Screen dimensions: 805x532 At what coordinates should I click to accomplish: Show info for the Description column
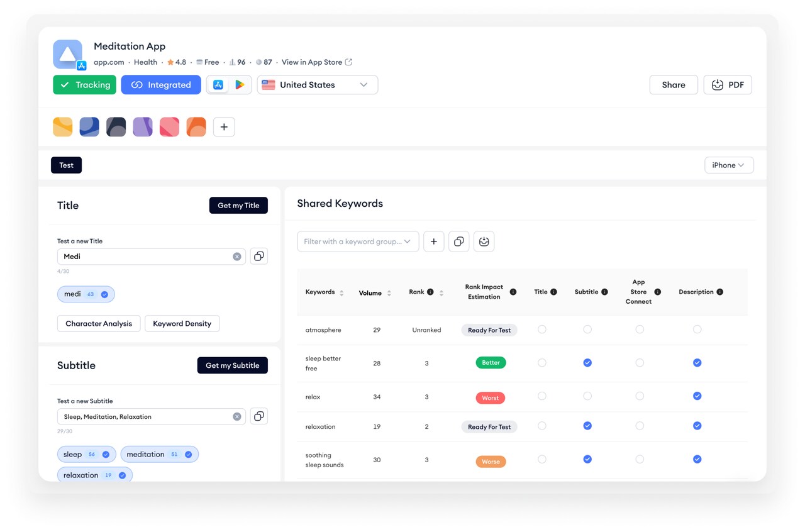coord(719,292)
